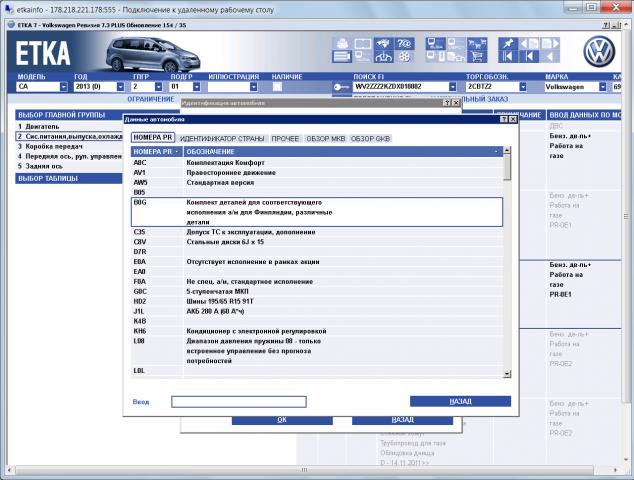Click PR list scrollbar up arrow
The width and height of the screenshot is (634, 480).
pyautogui.click(x=507, y=150)
